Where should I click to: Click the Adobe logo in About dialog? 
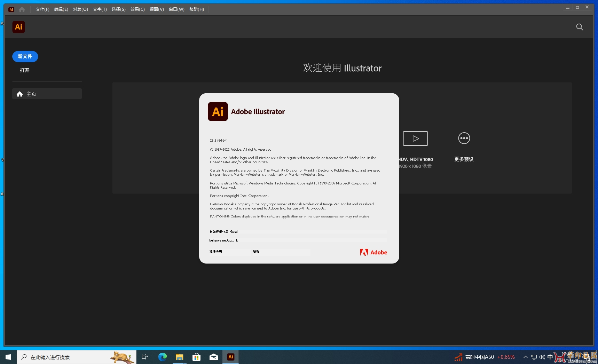tap(373, 252)
